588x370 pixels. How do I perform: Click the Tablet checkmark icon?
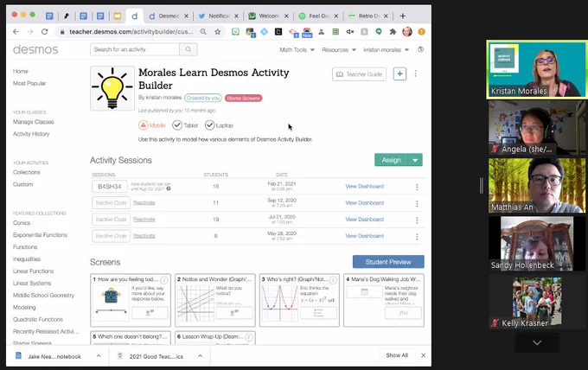pyautogui.click(x=177, y=125)
